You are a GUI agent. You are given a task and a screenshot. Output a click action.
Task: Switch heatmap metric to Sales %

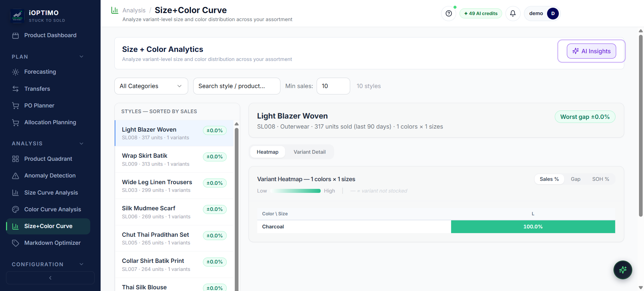coord(549,179)
